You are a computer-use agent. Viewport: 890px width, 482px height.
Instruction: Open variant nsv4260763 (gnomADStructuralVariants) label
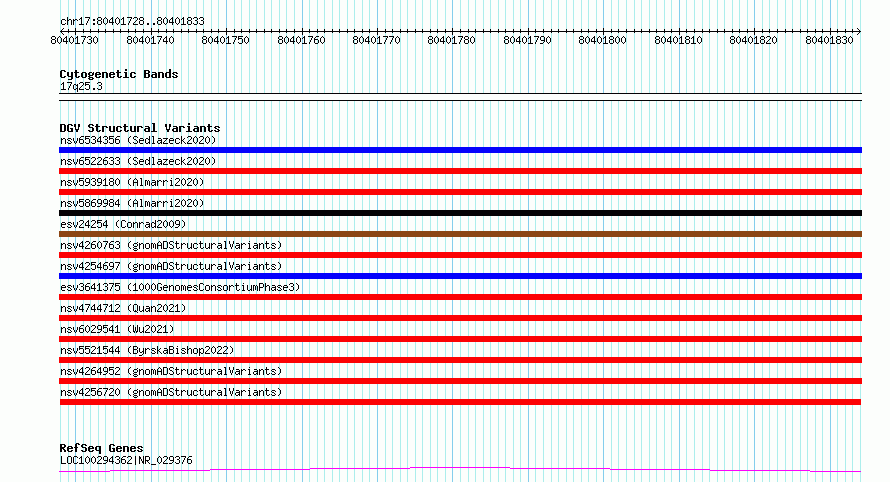click(x=171, y=245)
